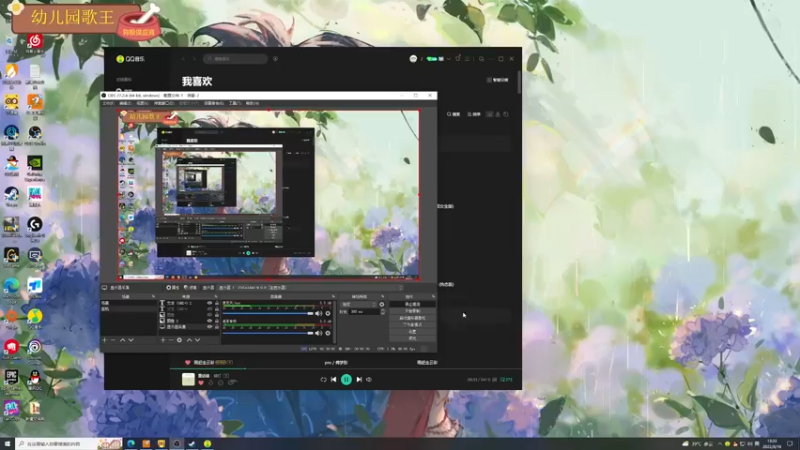The height and width of the screenshot is (450, 800).
Task: Click 排序 to sort the song list
Action: [474, 114]
